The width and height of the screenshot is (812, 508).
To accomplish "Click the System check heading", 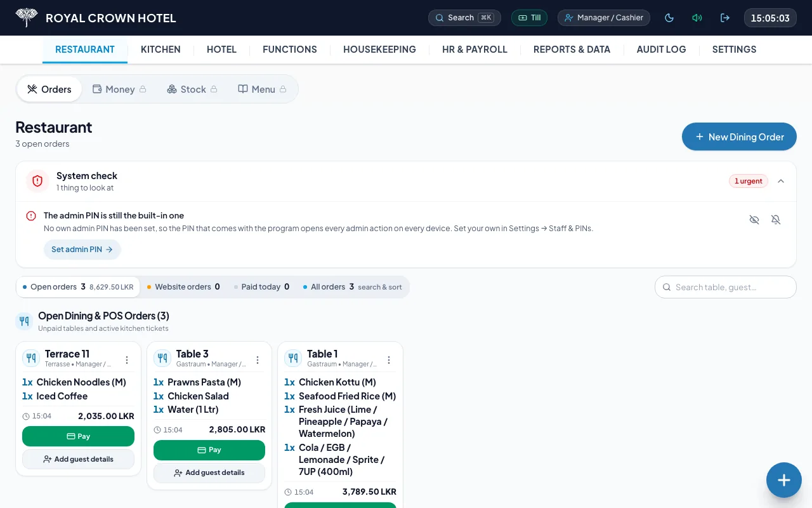I will coord(87,176).
